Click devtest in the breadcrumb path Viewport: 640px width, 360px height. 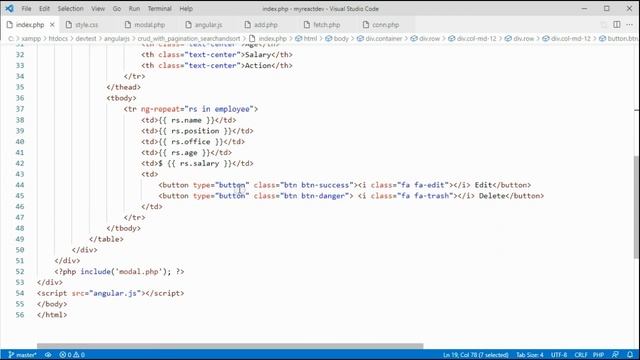86,38
